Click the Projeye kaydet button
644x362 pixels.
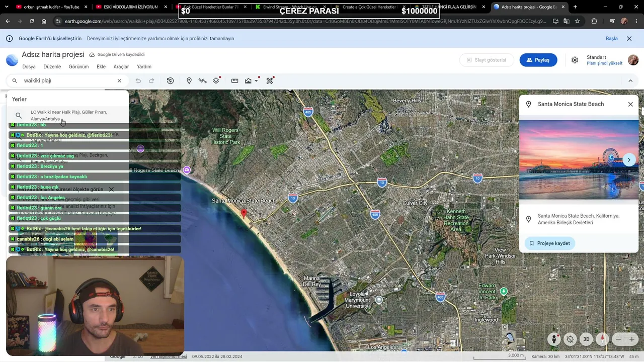(x=549, y=243)
